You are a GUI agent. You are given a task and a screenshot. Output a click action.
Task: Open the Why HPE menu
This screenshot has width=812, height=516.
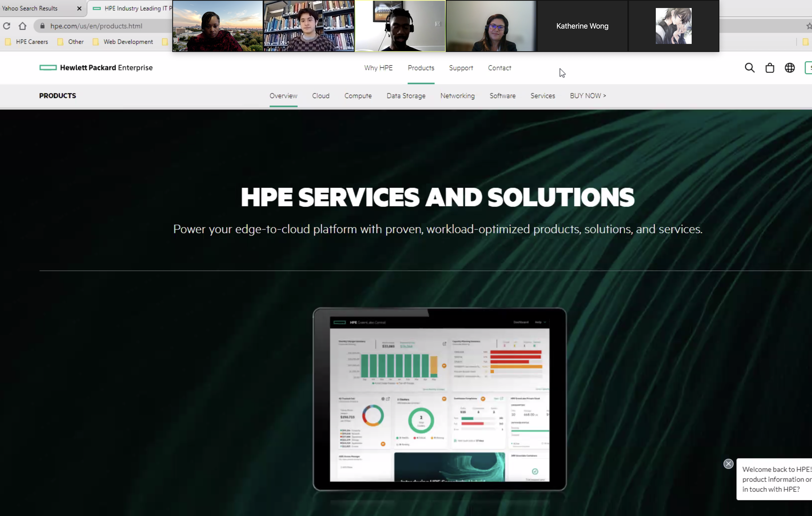coord(378,68)
